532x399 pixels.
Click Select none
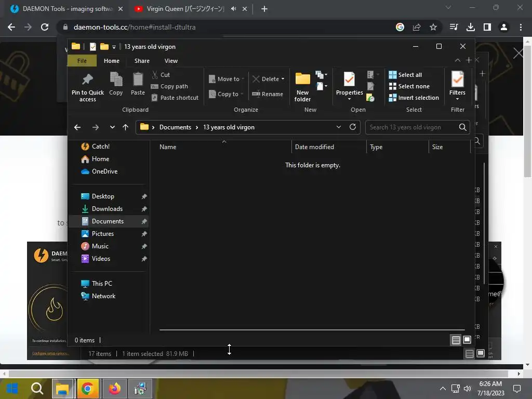coord(409,86)
